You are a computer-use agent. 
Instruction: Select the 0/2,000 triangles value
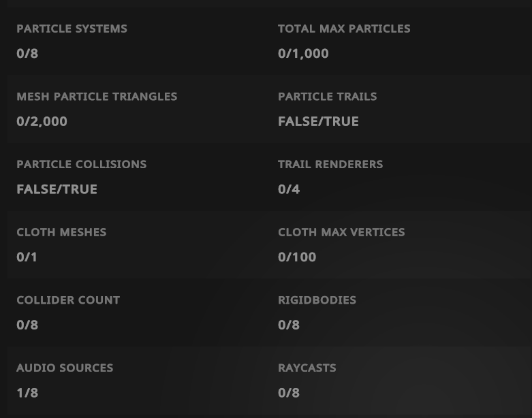[42, 121]
